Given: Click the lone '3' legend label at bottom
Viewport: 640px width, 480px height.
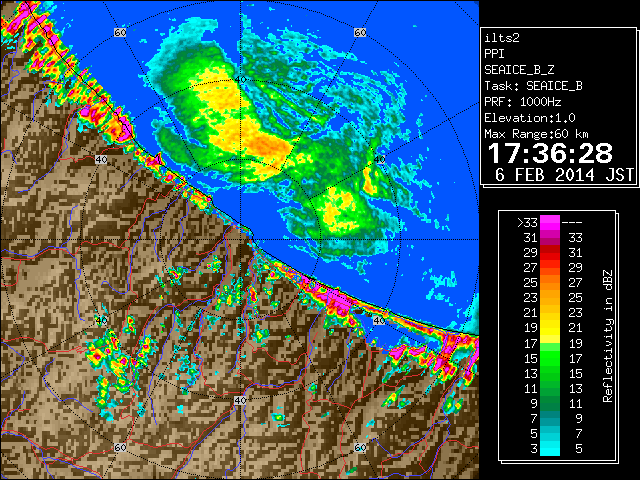Looking at the screenshot, I should 534,449.
